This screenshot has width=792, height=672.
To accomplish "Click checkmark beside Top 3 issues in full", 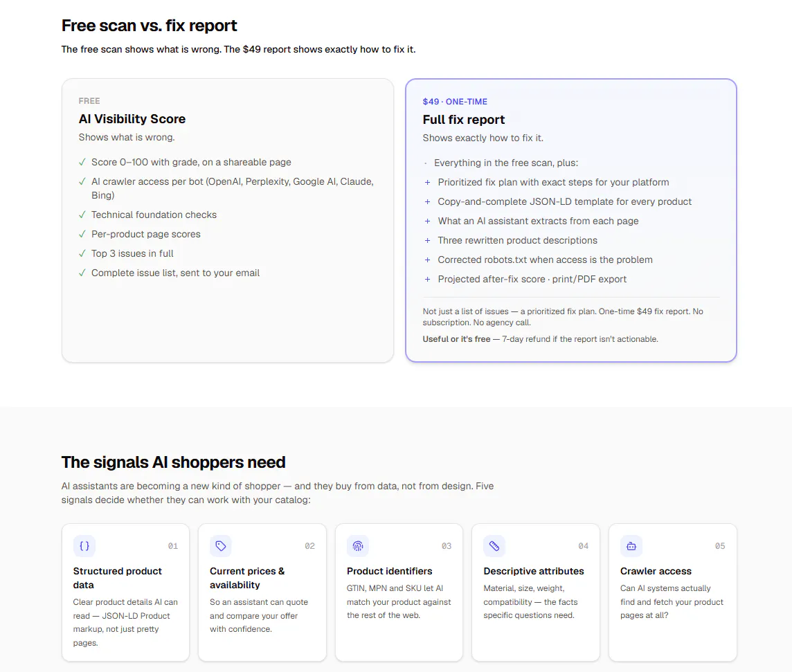I will click(x=82, y=253).
